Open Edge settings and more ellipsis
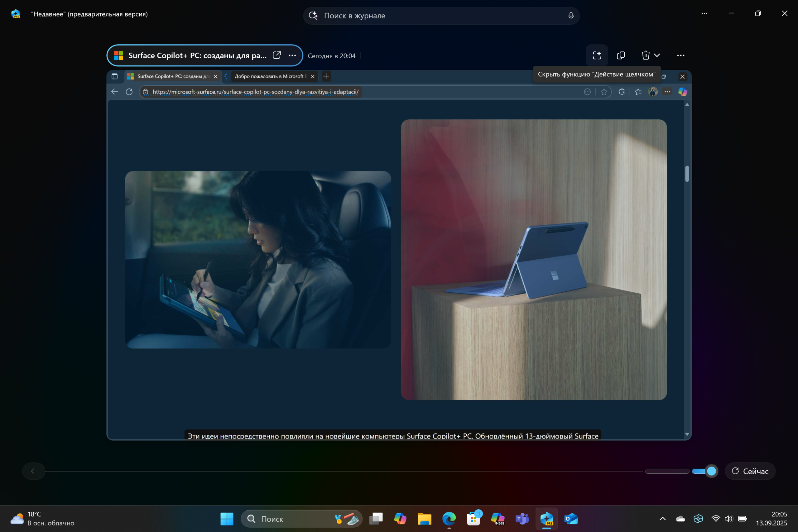The image size is (798, 532). pyautogui.click(x=667, y=92)
